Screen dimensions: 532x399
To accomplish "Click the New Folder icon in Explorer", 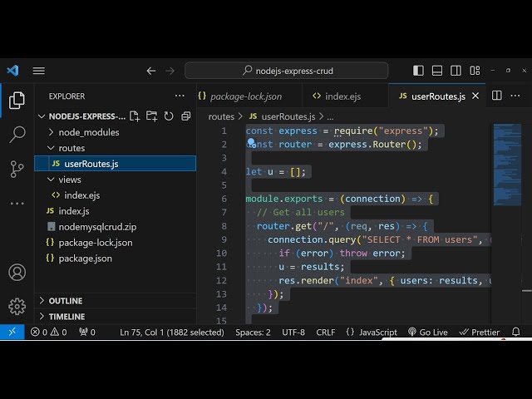I will (x=152, y=116).
